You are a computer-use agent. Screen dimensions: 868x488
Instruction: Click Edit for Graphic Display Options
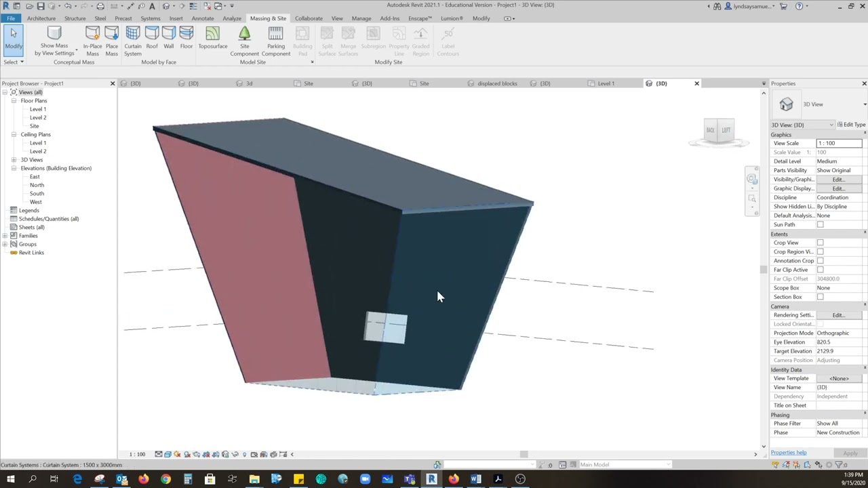(x=839, y=188)
